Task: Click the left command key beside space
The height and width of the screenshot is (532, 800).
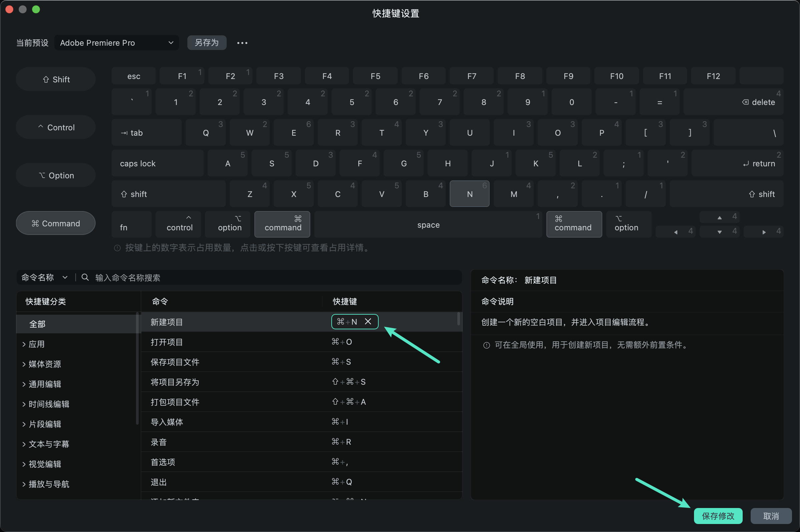Action: (x=282, y=225)
